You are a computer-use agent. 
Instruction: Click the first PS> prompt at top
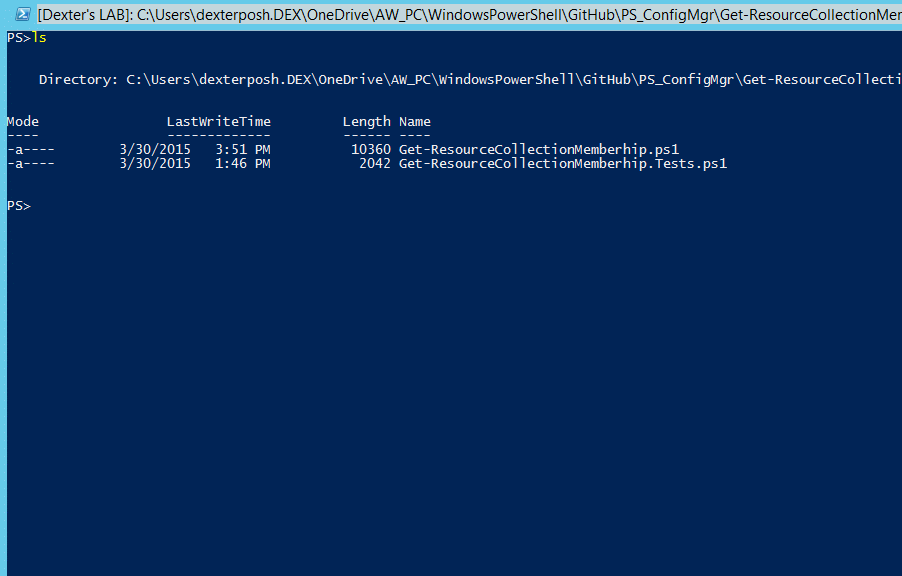[x=19, y=38]
